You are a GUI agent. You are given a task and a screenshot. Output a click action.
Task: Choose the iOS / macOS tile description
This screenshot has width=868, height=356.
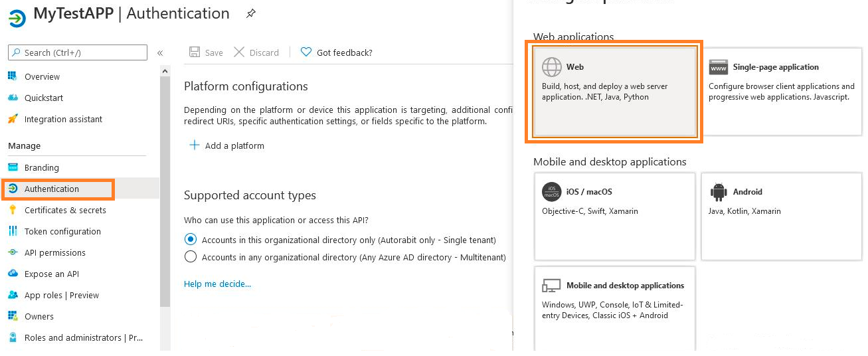[x=590, y=211]
